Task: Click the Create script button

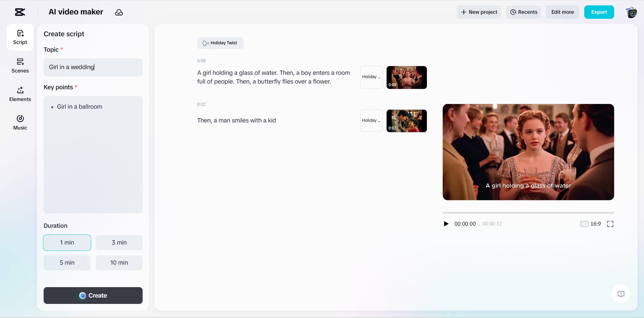Action: click(x=93, y=296)
